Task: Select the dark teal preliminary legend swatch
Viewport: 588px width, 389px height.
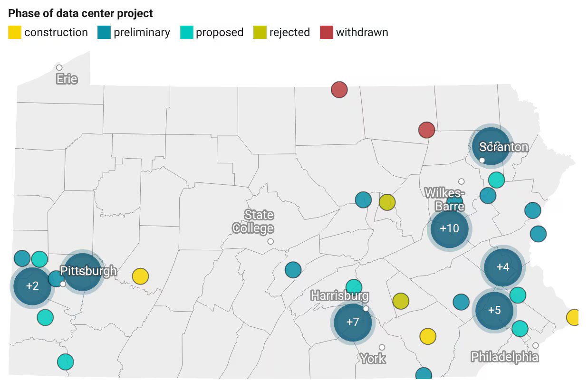Action: click(x=104, y=32)
